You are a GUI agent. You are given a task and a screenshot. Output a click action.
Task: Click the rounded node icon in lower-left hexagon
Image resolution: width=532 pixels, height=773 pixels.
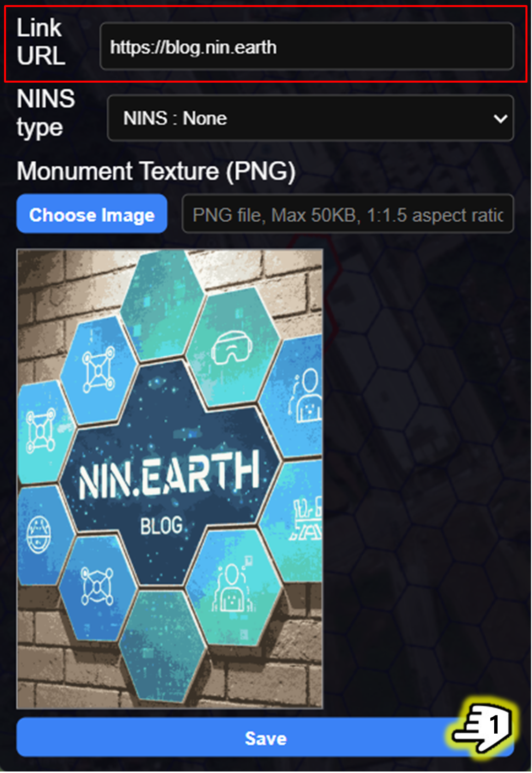[x=97, y=586]
